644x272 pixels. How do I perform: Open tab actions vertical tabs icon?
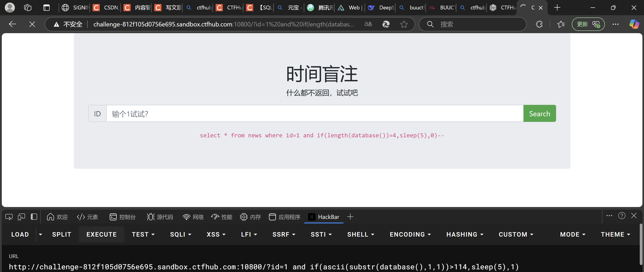[x=47, y=8]
